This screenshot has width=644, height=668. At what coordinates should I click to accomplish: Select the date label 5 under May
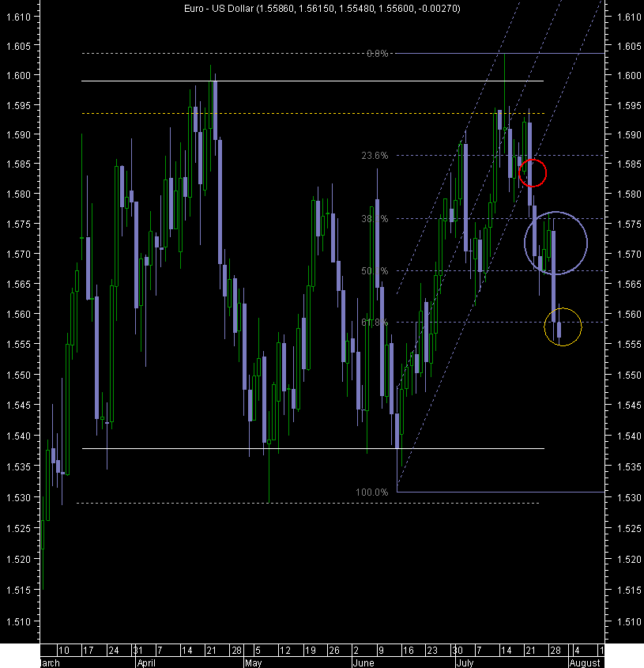click(258, 651)
